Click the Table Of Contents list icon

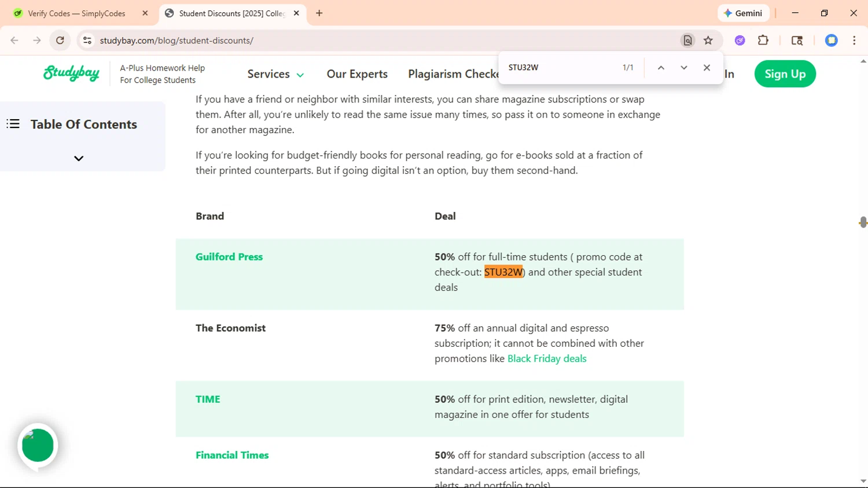click(x=13, y=124)
